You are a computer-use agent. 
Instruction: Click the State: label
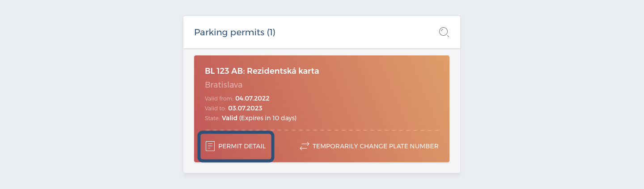coord(212,118)
